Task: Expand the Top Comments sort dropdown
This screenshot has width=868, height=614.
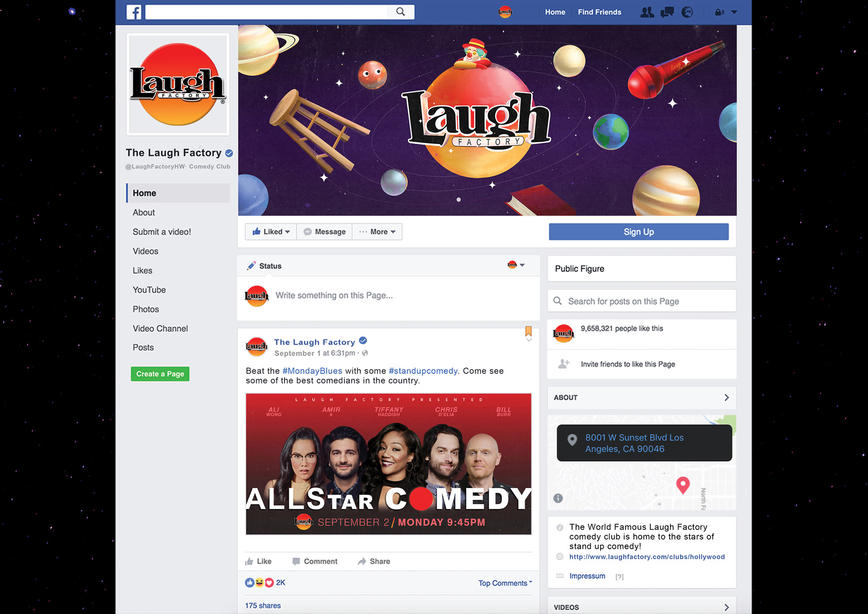Action: click(505, 583)
